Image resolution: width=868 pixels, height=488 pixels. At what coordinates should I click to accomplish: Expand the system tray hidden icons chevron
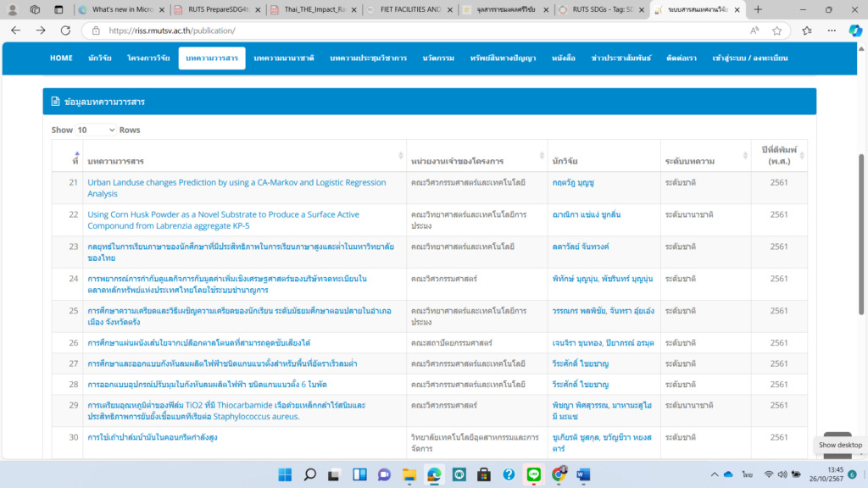(710, 474)
